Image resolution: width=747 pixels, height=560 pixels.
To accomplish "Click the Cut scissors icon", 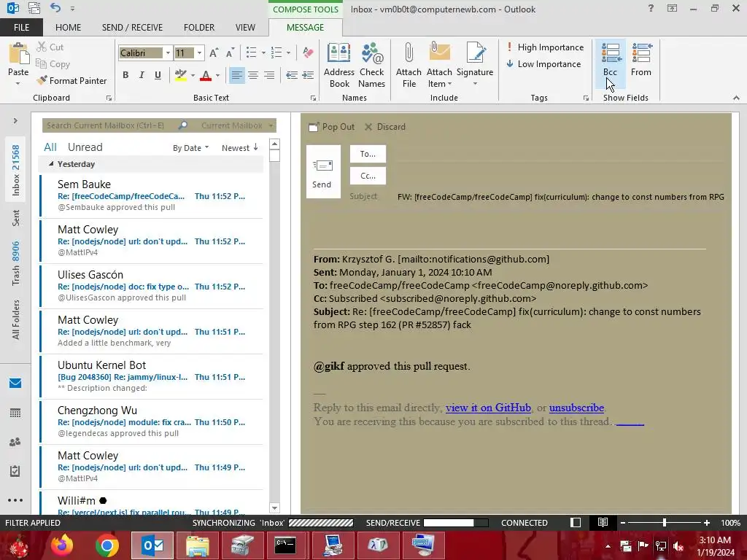I will point(42,47).
